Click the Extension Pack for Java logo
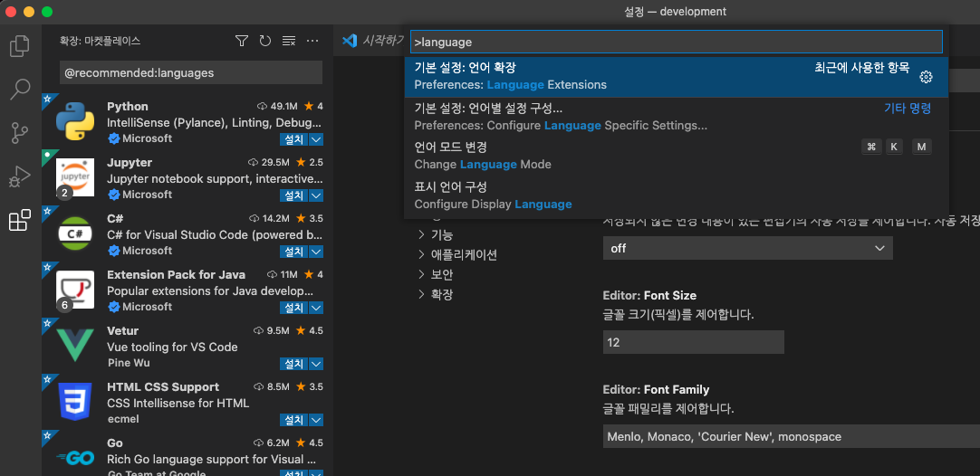Viewport: 980px width, 476px height. (x=75, y=290)
